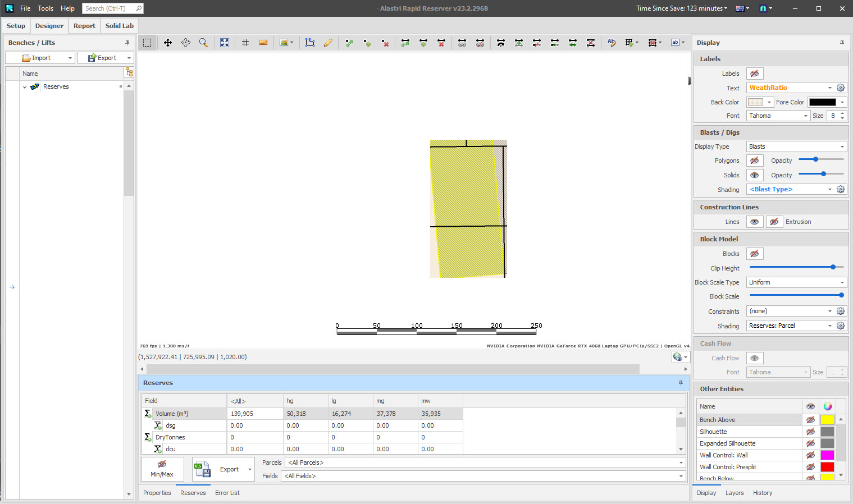Toggle Labels visibility in Display panel
This screenshot has height=504, width=853.
tap(754, 74)
